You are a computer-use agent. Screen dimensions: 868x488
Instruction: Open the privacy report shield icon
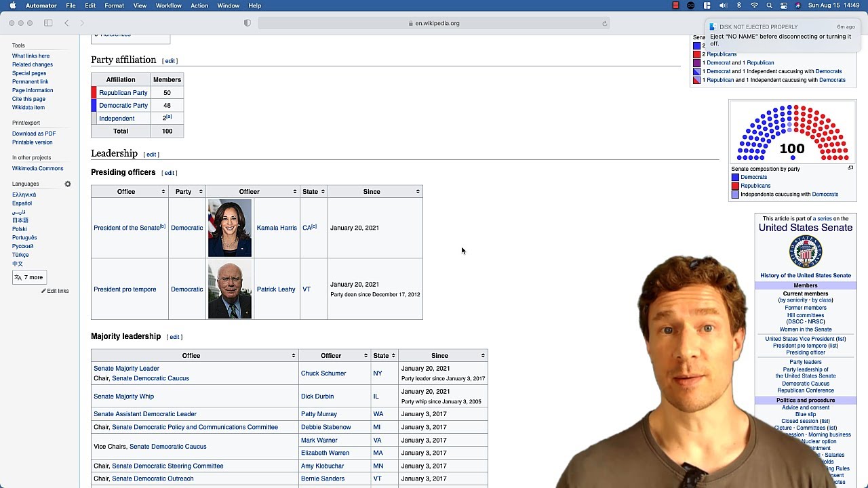coord(248,23)
